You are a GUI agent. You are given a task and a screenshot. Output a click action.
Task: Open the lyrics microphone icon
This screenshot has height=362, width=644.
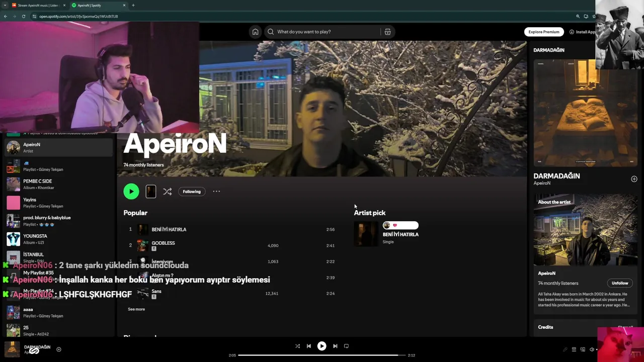(x=565, y=349)
